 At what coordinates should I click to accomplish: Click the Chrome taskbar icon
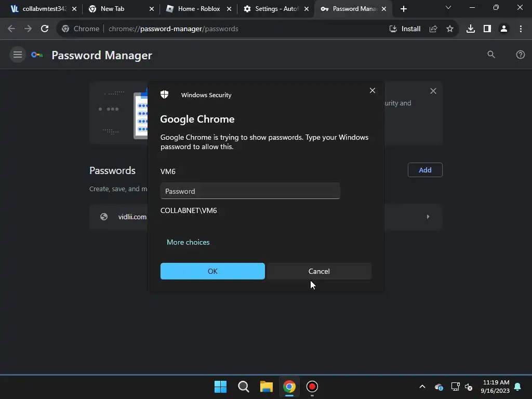(x=289, y=387)
